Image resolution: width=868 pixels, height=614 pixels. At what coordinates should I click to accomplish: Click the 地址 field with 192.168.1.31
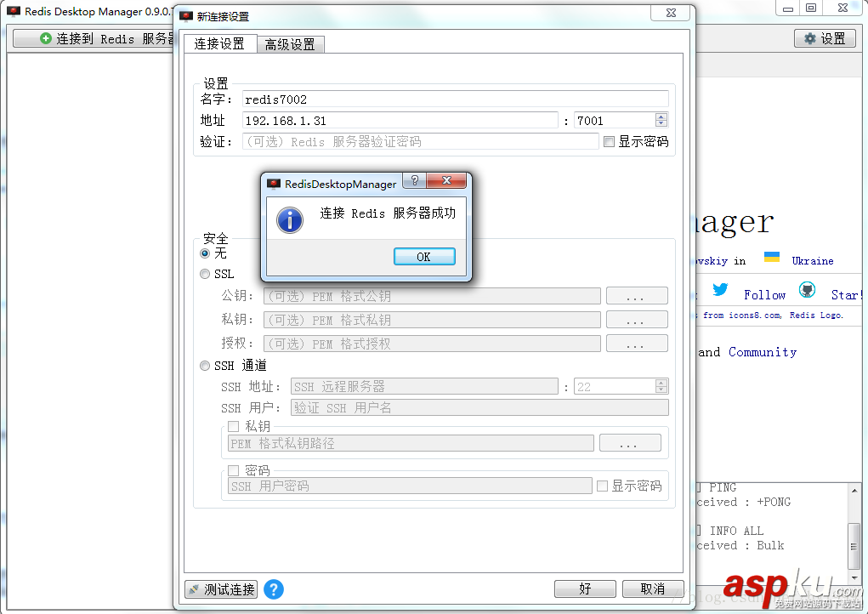[400, 120]
